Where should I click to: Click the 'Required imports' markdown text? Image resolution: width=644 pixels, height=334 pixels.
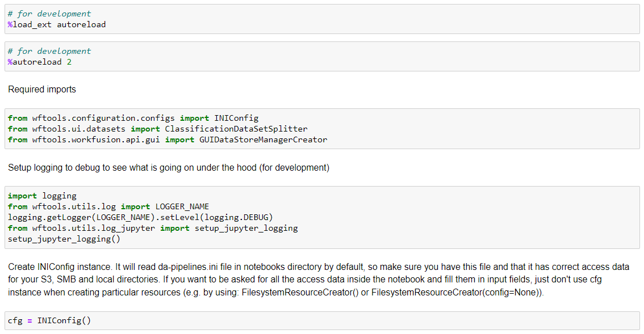42,90
